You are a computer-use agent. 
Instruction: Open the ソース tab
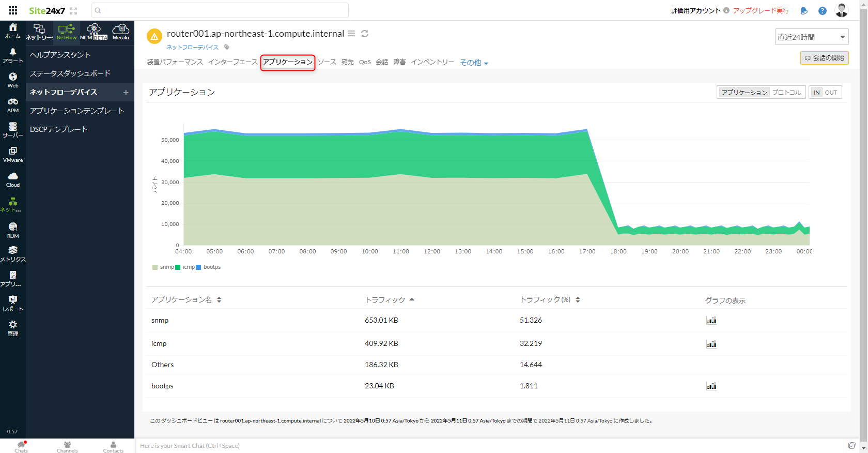coord(327,62)
